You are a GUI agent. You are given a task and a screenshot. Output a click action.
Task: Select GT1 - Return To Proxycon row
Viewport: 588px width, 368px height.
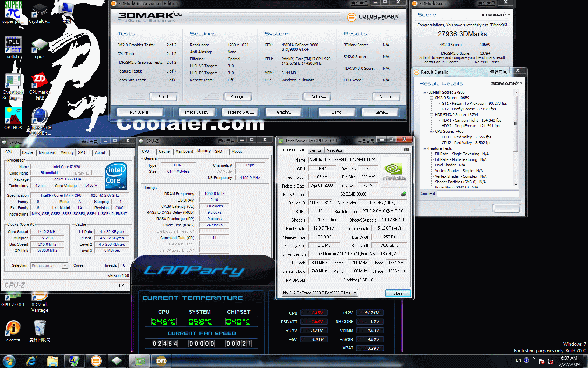(474, 104)
